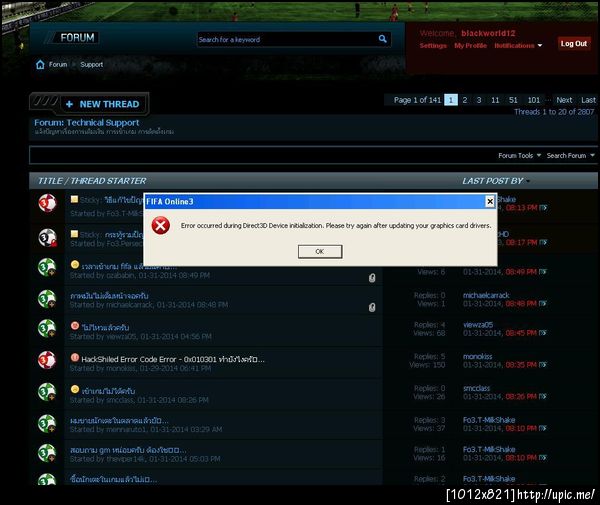Click the Forum home icon in breadcrumb

point(40,64)
